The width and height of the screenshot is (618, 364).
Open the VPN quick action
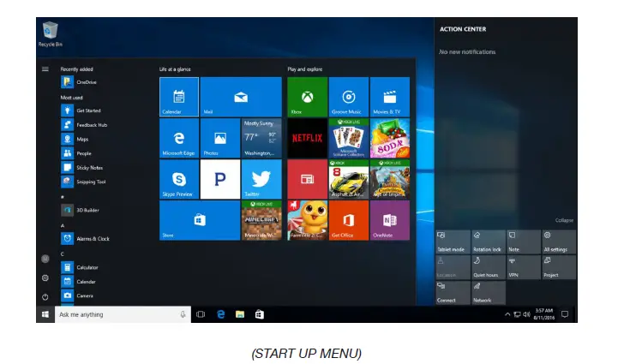524,267
